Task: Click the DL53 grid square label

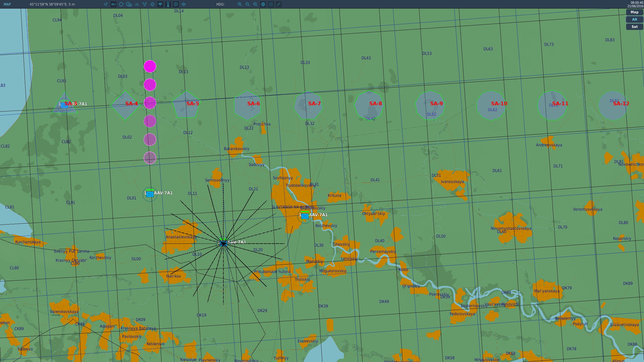Action: point(427,53)
